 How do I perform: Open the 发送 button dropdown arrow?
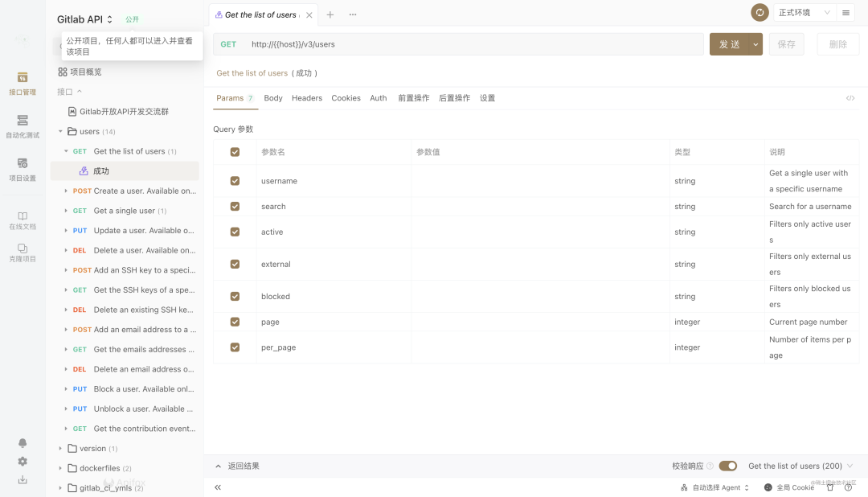(755, 44)
